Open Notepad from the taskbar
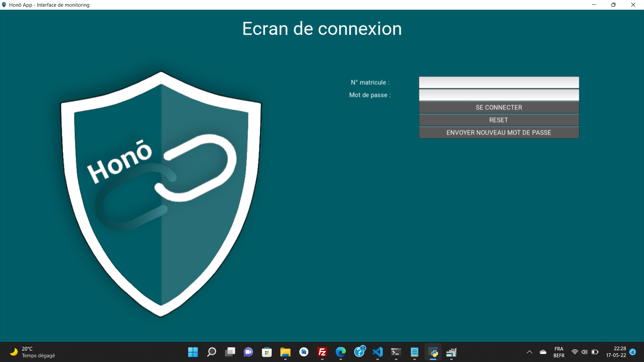 pos(415,352)
